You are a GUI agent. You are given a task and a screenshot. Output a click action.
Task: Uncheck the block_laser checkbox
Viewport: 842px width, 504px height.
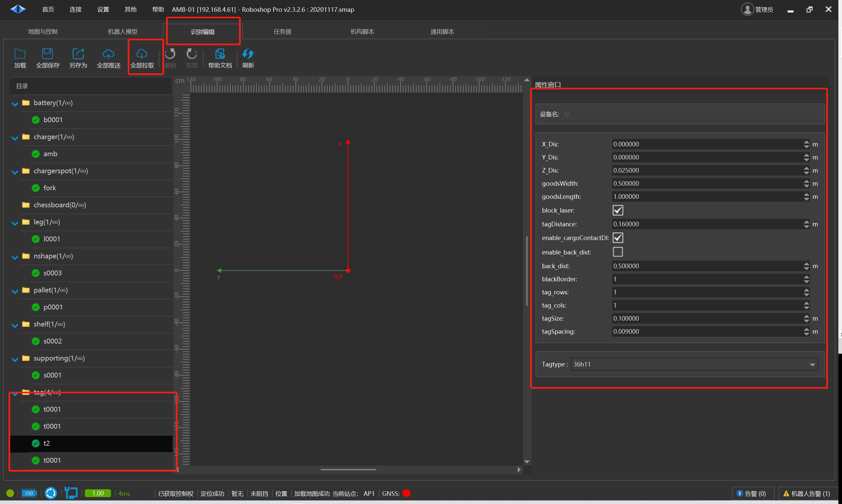(617, 210)
